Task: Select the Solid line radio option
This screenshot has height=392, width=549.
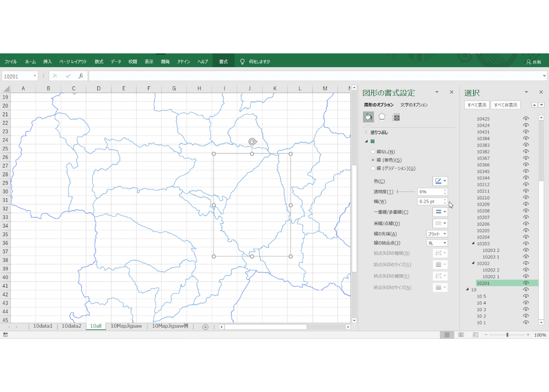Action: point(373,160)
